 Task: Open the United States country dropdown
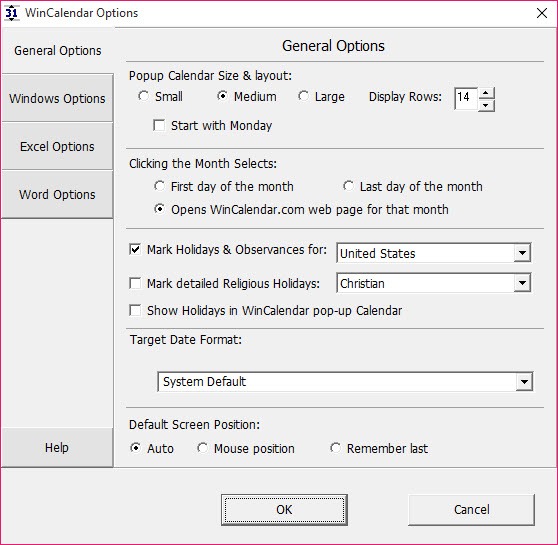pyautogui.click(x=433, y=253)
